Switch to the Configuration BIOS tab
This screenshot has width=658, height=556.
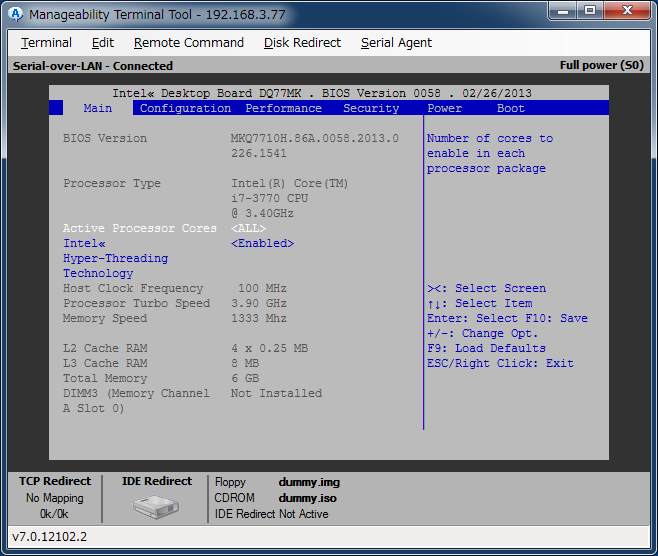(x=185, y=108)
